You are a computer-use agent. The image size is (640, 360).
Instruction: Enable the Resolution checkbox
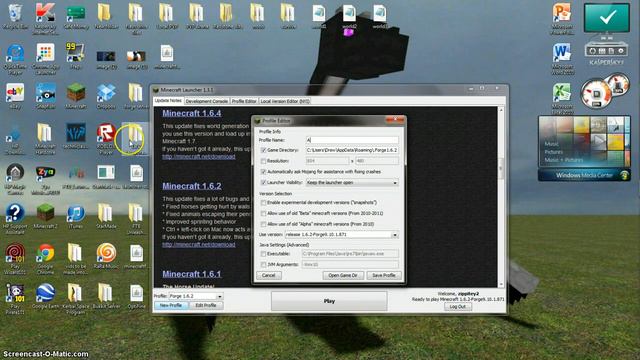click(x=263, y=161)
